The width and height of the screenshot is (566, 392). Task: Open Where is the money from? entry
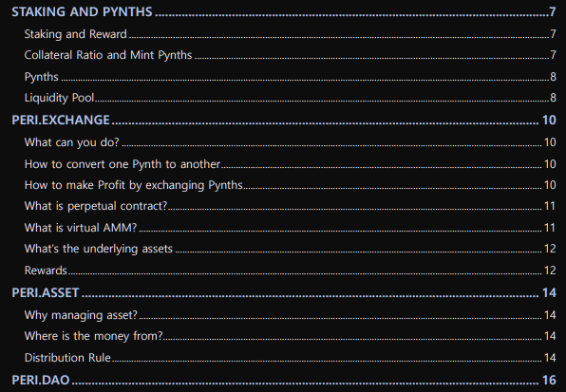[93, 336]
